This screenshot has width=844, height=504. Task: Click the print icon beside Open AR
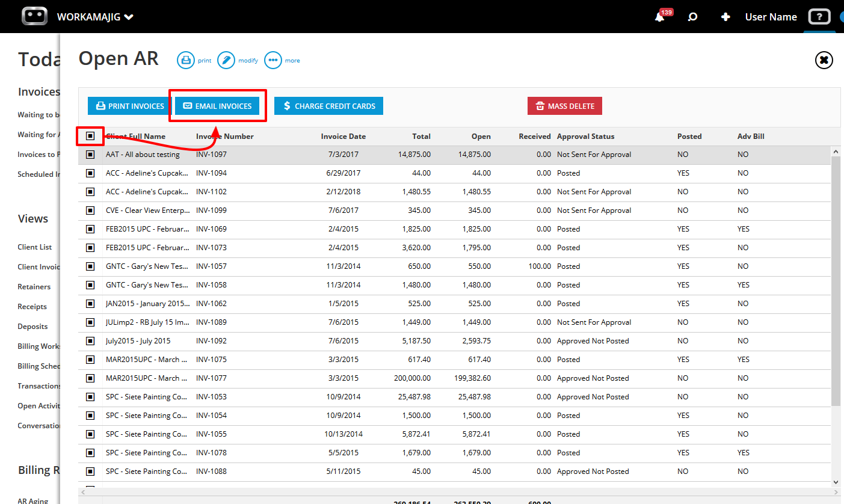click(186, 60)
